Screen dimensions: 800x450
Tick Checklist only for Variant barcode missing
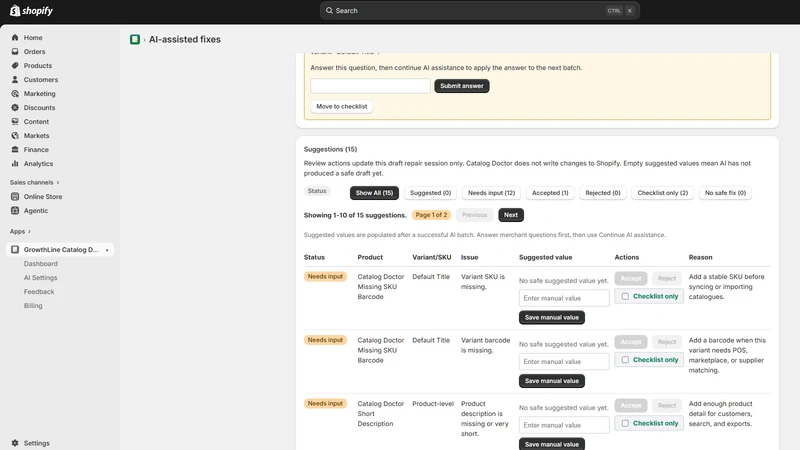[x=625, y=360]
